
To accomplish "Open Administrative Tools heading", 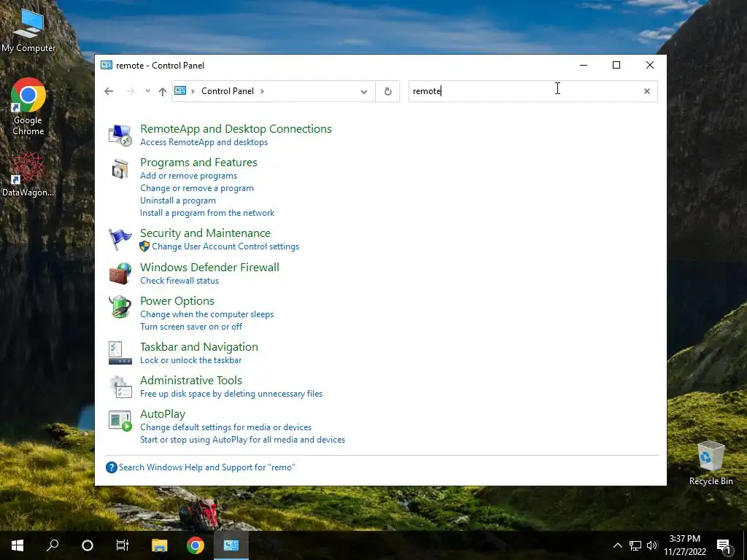I will pos(191,381).
